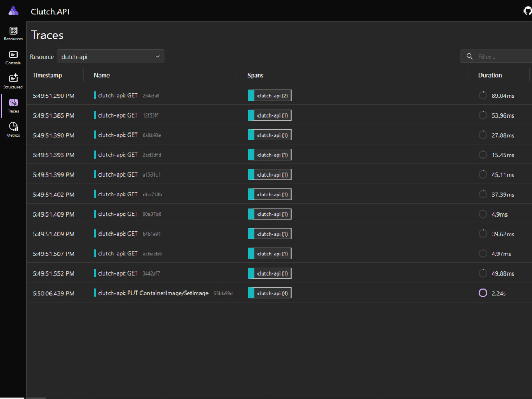Open the Resources page in sidebar
Image resolution: width=532 pixels, height=399 pixels.
[13, 34]
